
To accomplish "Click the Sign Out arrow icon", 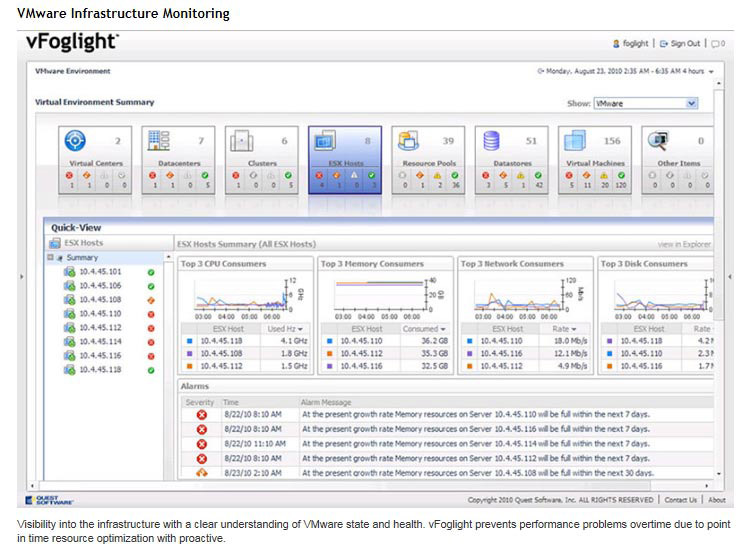I will [x=664, y=44].
